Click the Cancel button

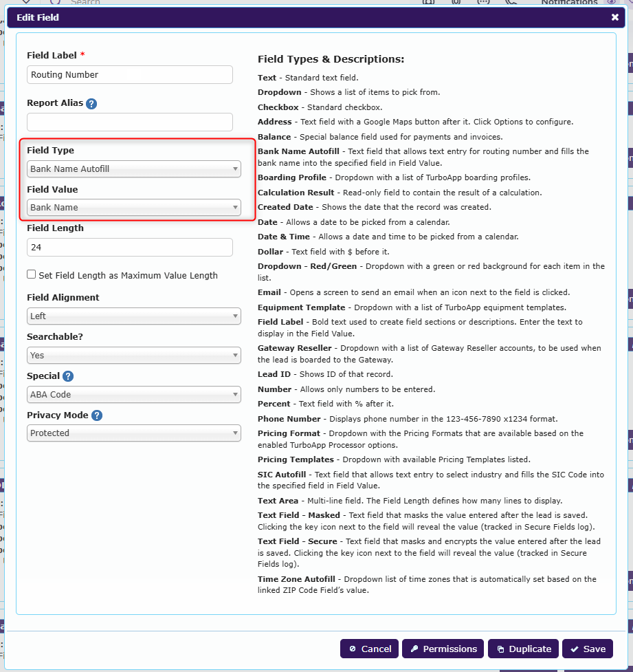369,649
